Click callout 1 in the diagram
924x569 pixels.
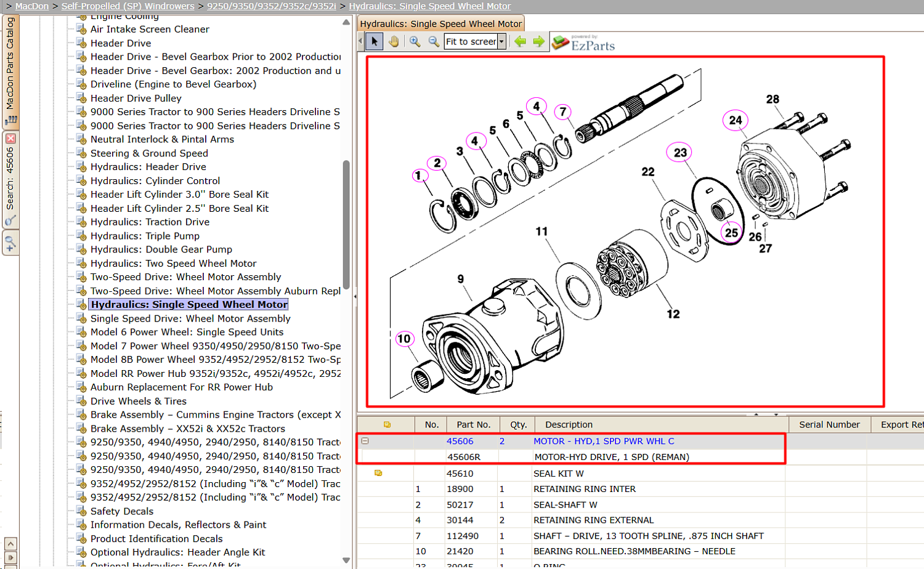pos(419,176)
